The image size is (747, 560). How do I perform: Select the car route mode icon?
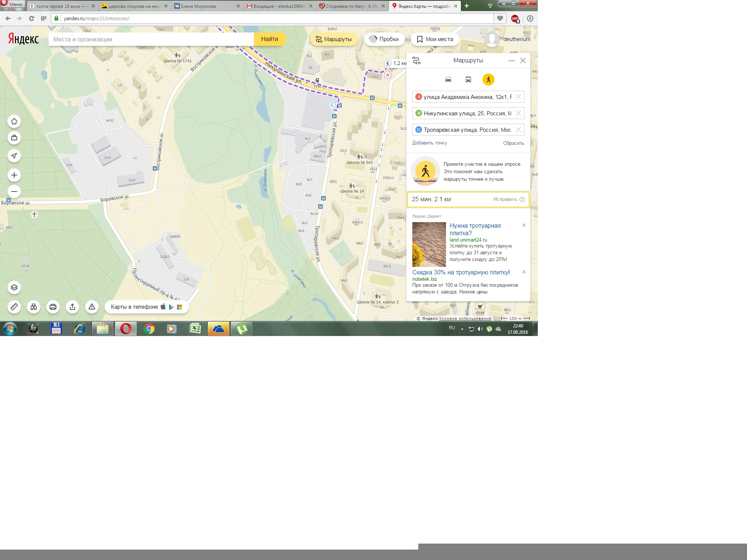point(448,80)
